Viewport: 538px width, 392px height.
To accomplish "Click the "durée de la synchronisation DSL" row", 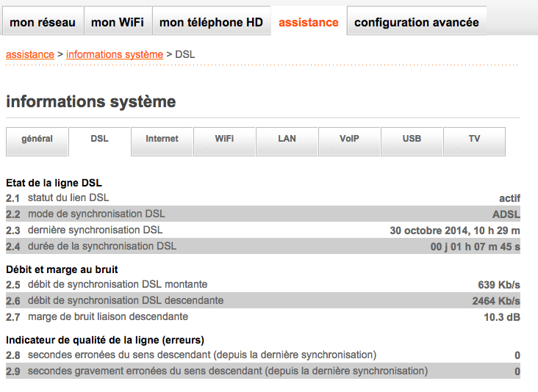I will [101, 246].
